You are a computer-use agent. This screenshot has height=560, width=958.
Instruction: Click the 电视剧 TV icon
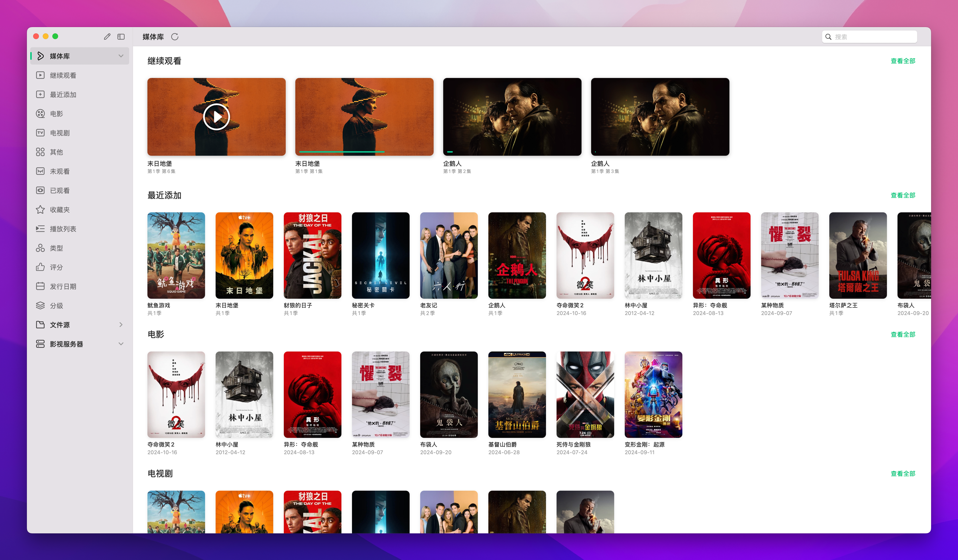coord(40,133)
